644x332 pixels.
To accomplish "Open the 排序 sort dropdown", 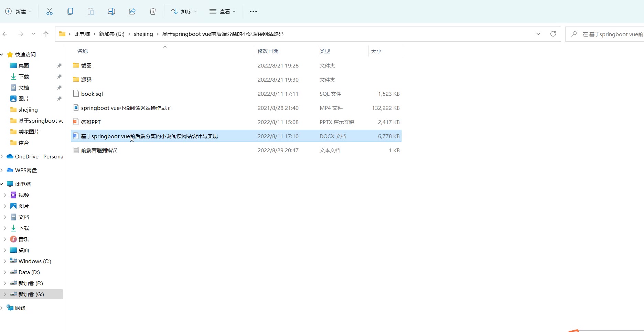I will point(184,11).
